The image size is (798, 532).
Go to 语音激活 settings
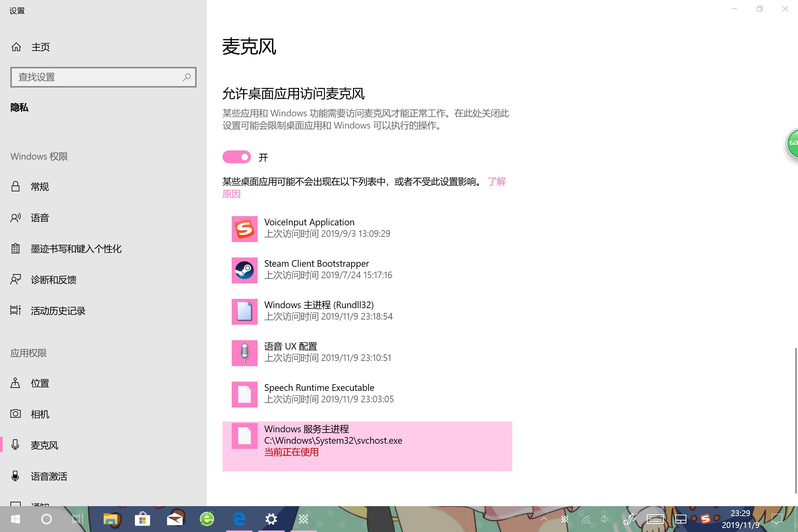(x=49, y=476)
